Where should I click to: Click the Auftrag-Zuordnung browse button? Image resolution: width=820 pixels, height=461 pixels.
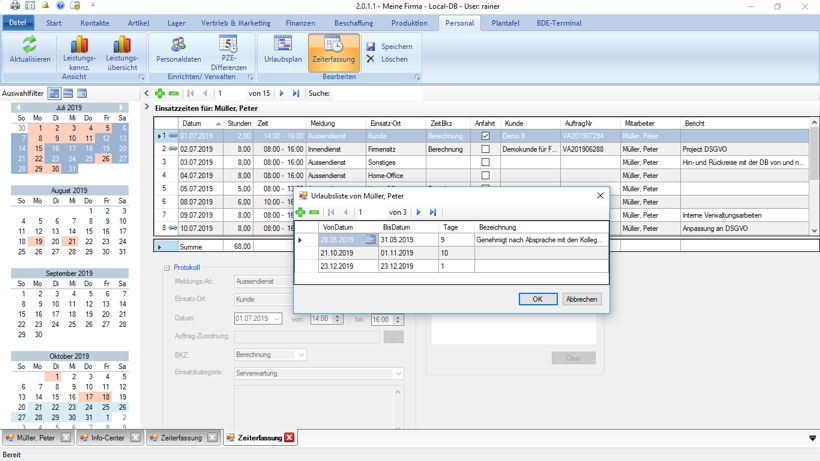[393, 337]
